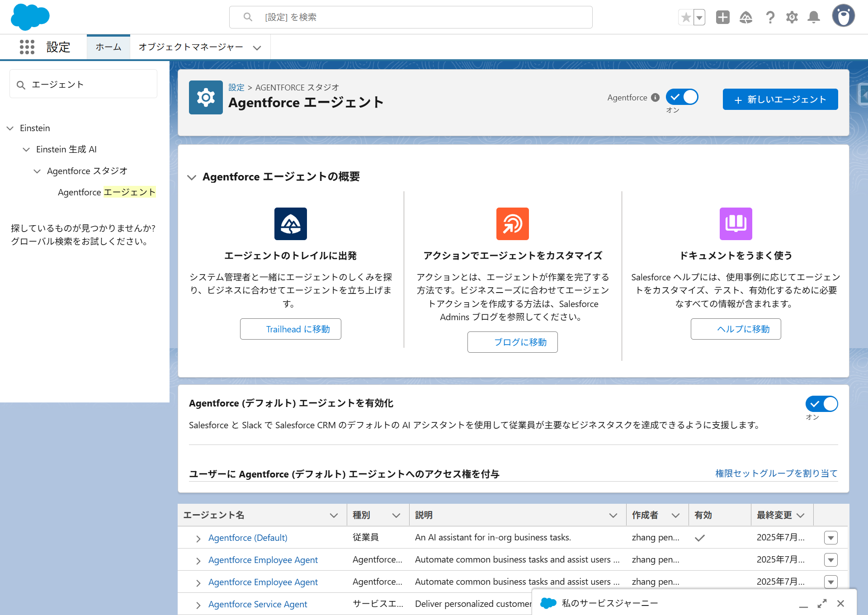
Task: Collapse the Agentforce エージェントの概要 section
Action: pyautogui.click(x=192, y=177)
